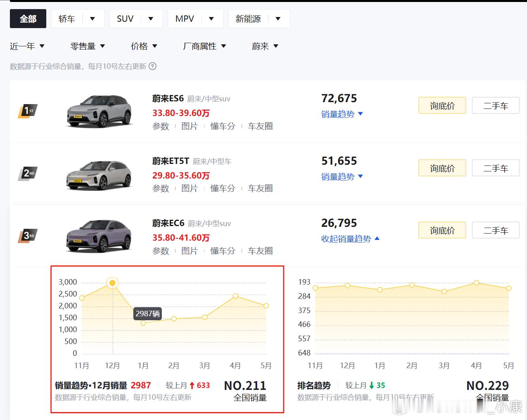Open 图片 for 蔚来ET5T

pyautogui.click(x=190, y=188)
